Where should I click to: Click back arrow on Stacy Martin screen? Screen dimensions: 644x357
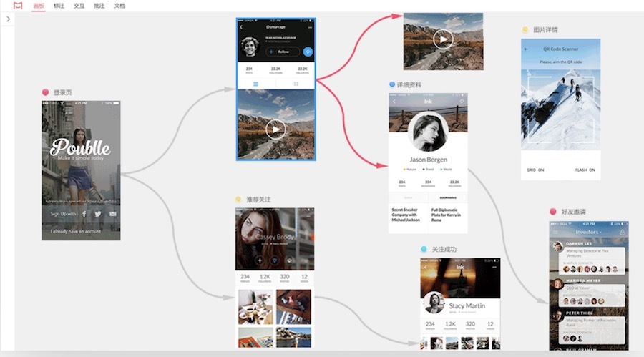[x=426, y=267]
